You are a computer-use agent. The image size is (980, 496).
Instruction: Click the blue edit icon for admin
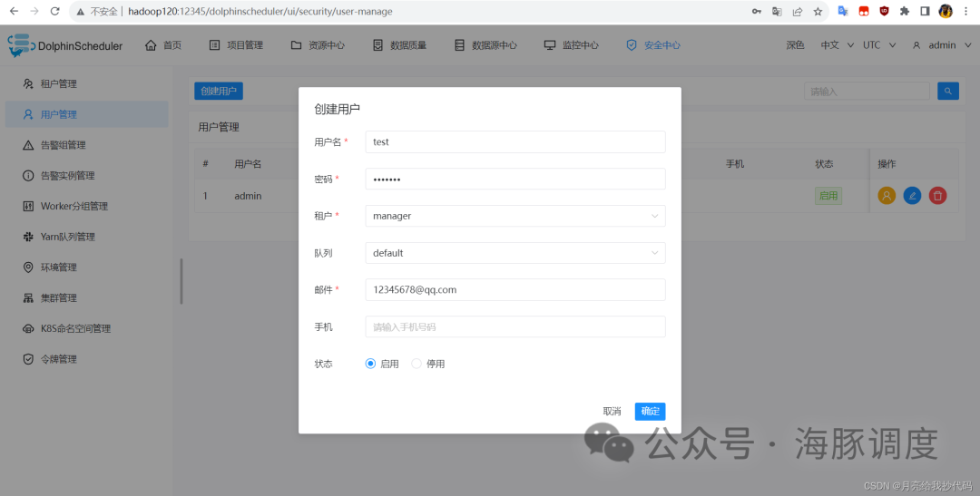point(912,196)
